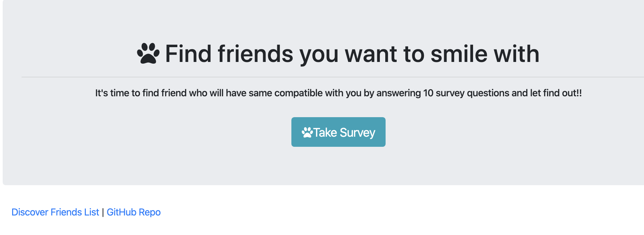
Task: Click the pipe separator between footer links
Action: 103,212
